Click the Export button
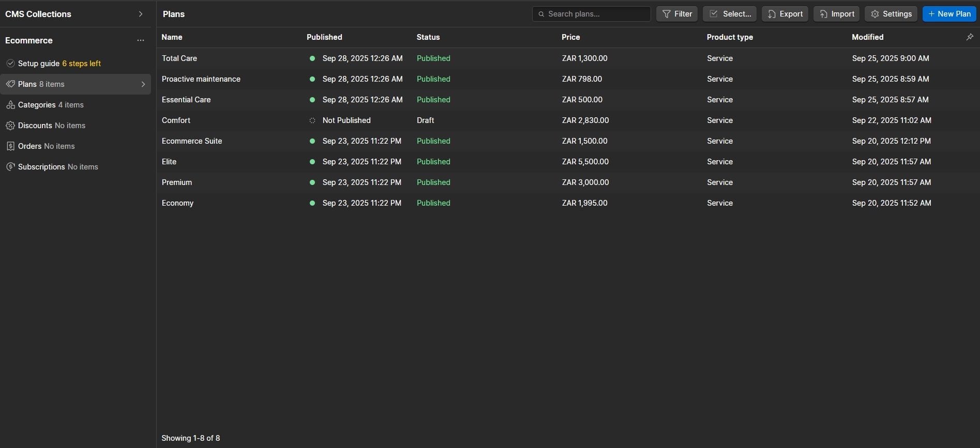Viewport: 980px width, 448px height. [x=785, y=14]
